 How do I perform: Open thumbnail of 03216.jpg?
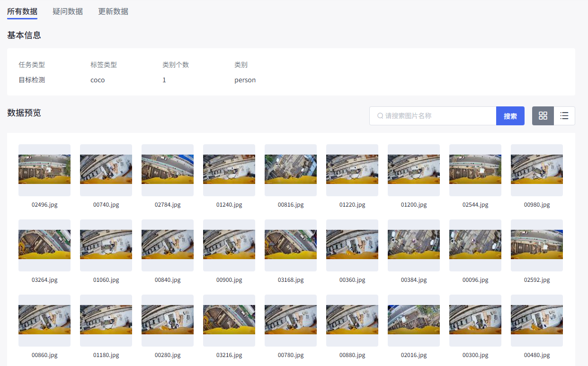[x=229, y=321]
